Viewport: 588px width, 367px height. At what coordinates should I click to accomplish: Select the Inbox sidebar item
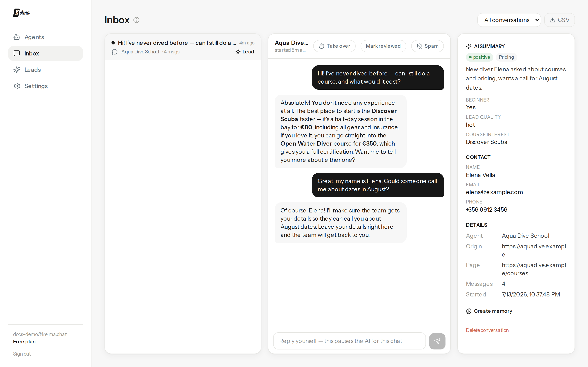click(x=46, y=53)
